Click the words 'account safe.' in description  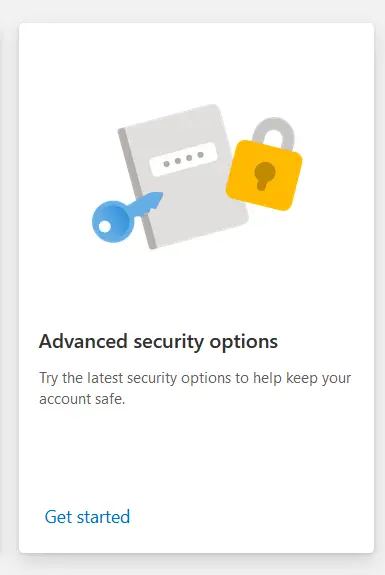click(82, 399)
